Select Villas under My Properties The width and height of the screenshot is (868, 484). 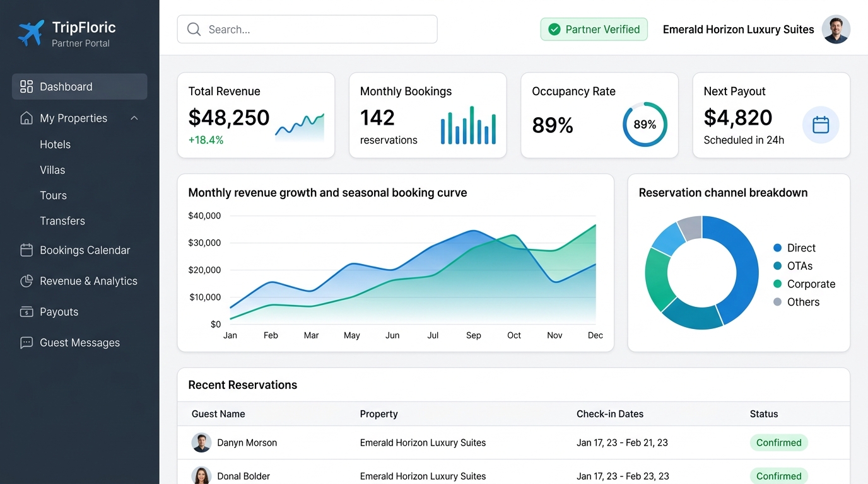52,170
